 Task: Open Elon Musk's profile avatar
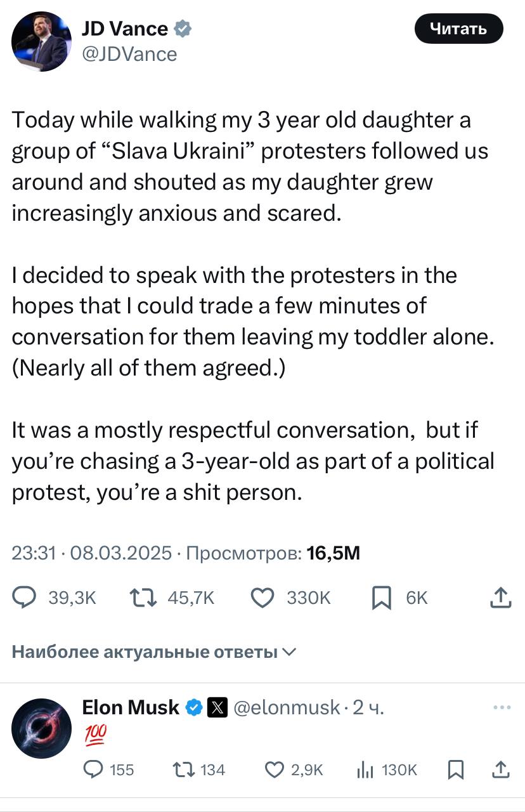(x=41, y=728)
